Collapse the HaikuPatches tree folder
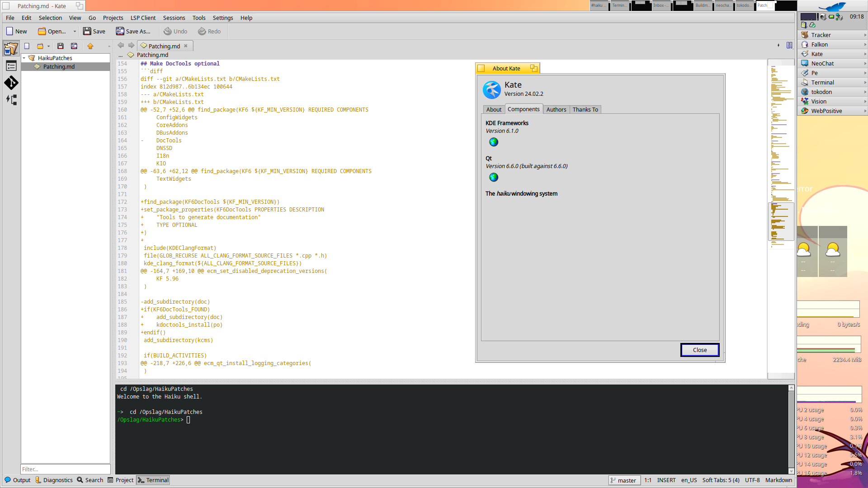The width and height of the screenshot is (868, 488). (x=24, y=58)
